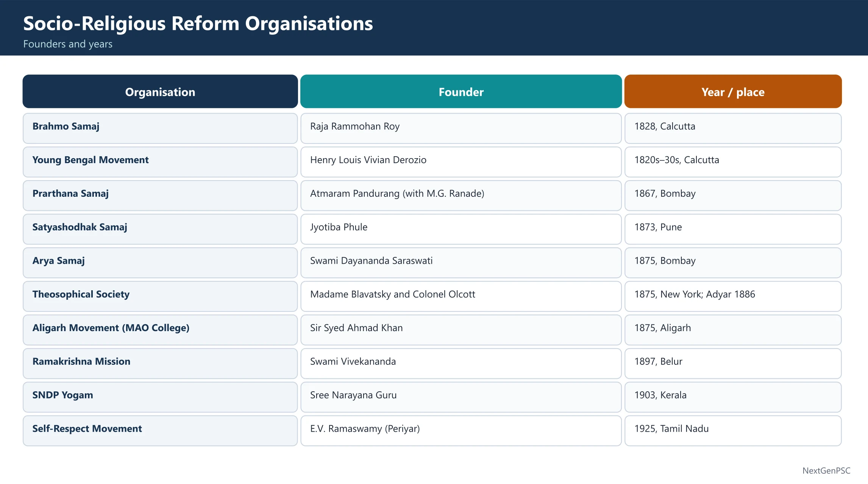The width and height of the screenshot is (868, 484).
Task: Select the Arya Samaj cell
Action: (x=160, y=263)
